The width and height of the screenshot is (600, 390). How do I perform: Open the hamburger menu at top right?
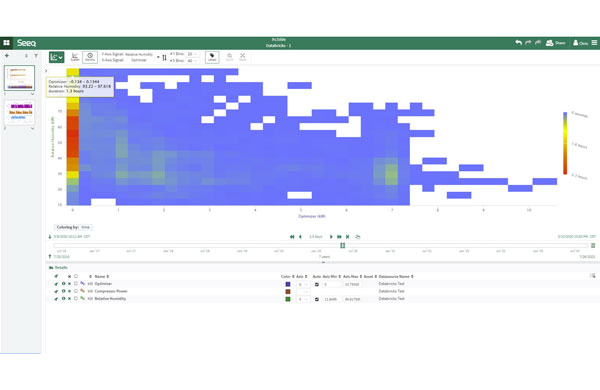(594, 43)
